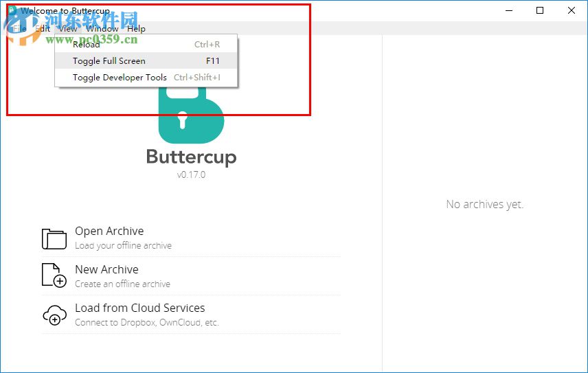Viewport: 588px width, 373px height.
Task: Click 'Connect to Dropbox, OwnCloud, etc.' text
Action: point(146,322)
